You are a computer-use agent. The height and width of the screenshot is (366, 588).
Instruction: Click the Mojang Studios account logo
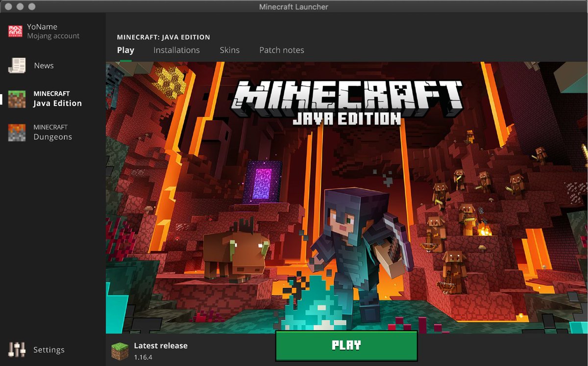(x=16, y=31)
